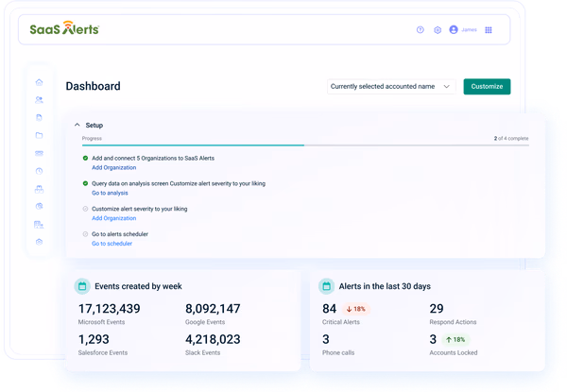Click the Alerts in last 30 days calendar icon
The image size is (567, 392).
[327, 286]
